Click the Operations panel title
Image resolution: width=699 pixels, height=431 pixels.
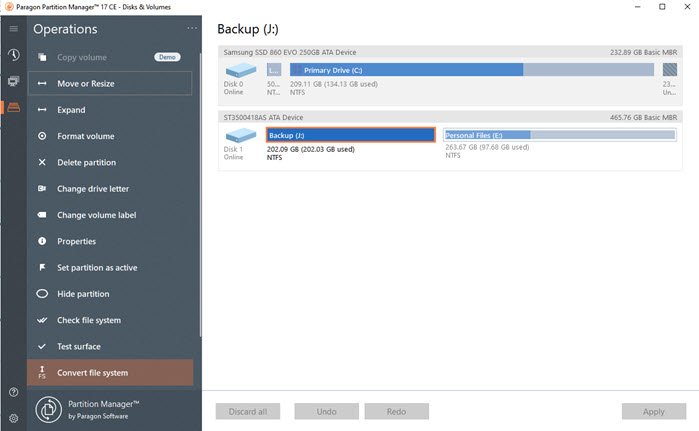[x=65, y=29]
